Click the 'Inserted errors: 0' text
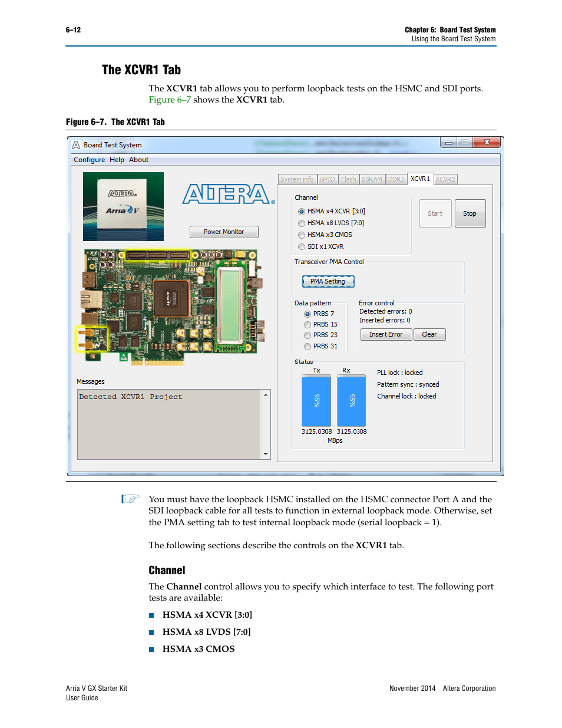The height and width of the screenshot is (728, 562). [x=385, y=320]
